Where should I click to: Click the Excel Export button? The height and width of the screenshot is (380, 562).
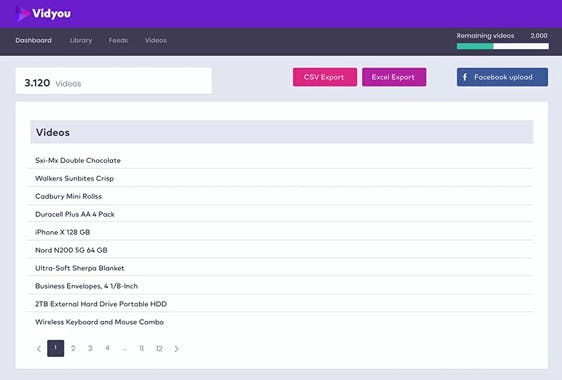click(x=394, y=77)
